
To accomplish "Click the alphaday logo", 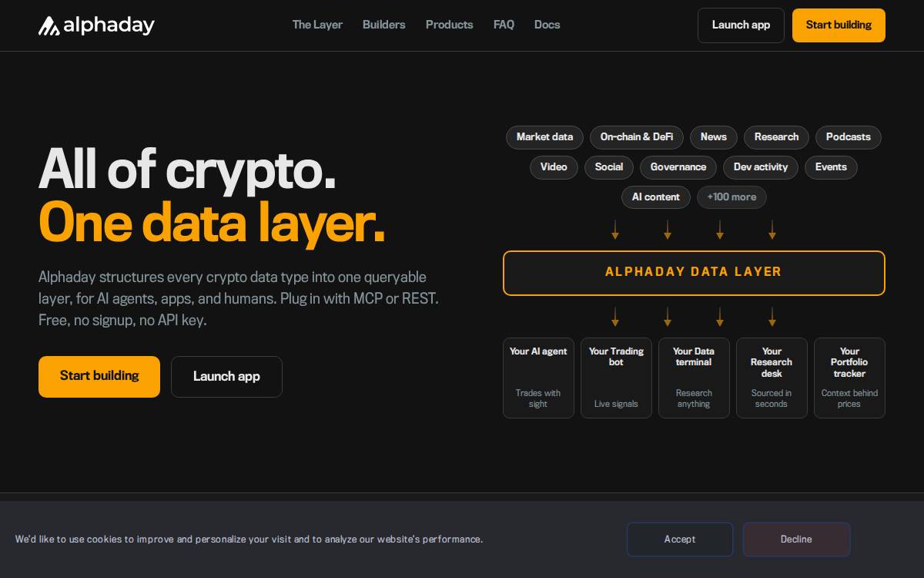I will pyautogui.click(x=96, y=25).
